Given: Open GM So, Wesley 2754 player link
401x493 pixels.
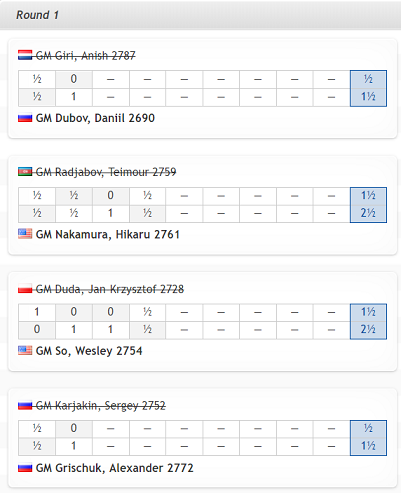Looking at the screenshot, I should pos(89,351).
